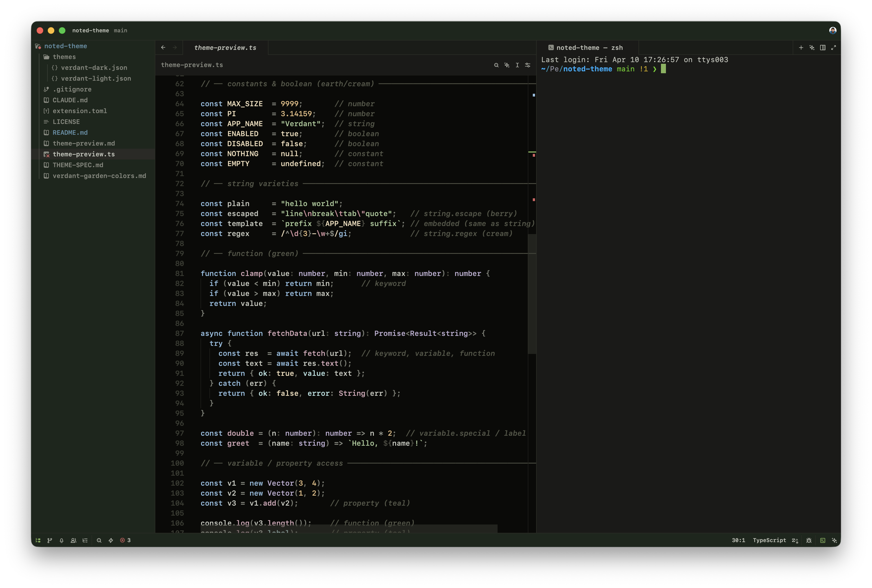
Task: Open verdant-dark.json in the file tree
Action: [x=93, y=67]
